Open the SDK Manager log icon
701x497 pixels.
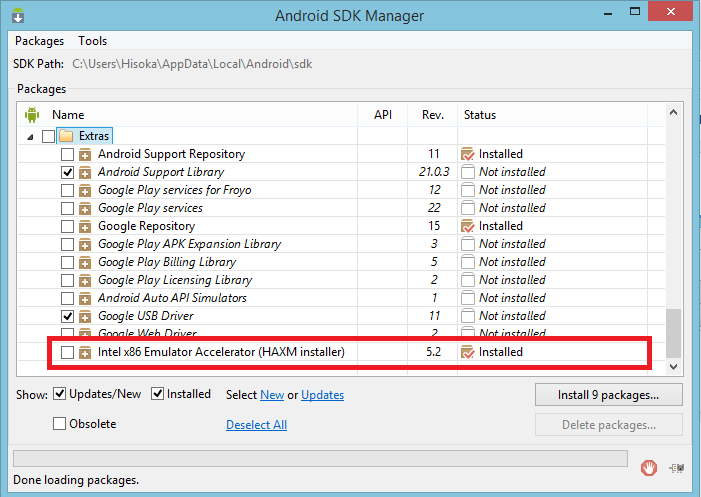point(679,465)
